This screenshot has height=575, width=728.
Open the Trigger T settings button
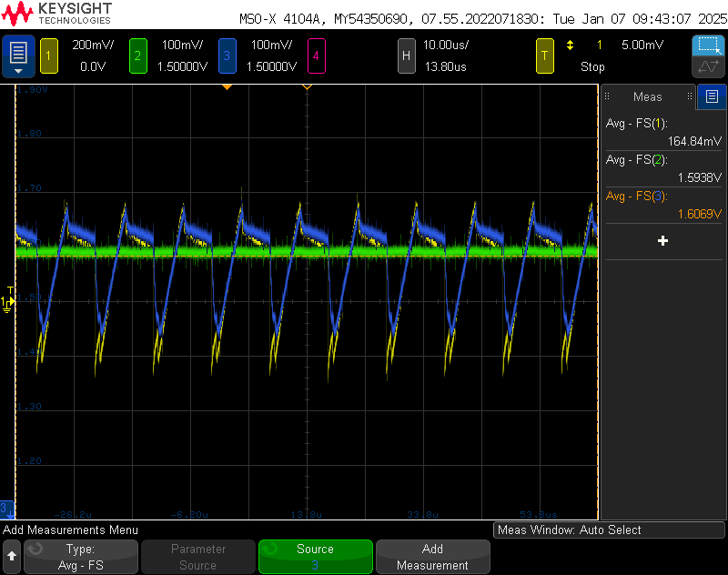pos(544,56)
